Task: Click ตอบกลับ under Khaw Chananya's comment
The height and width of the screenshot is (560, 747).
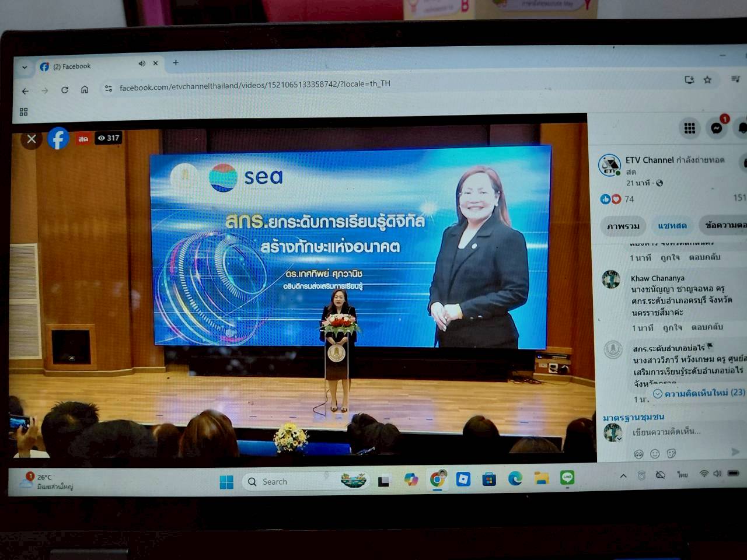Action: [x=707, y=327]
